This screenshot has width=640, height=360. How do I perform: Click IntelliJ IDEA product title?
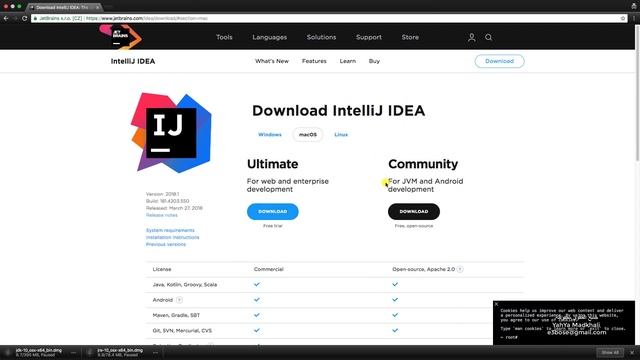tap(133, 61)
